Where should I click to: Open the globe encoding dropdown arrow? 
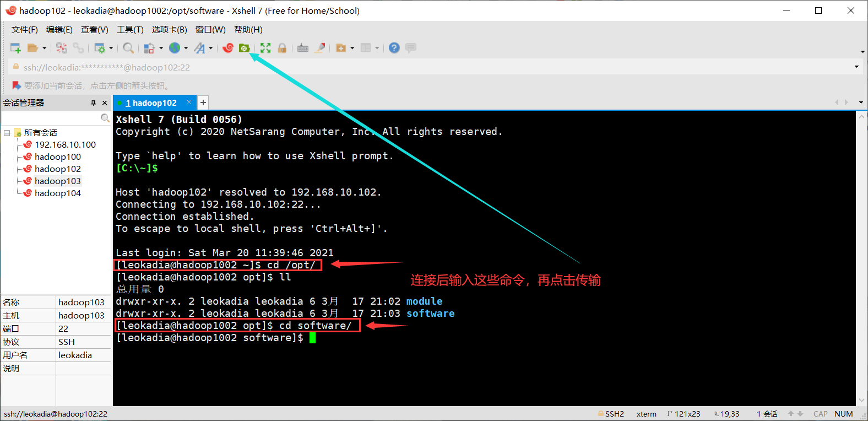point(186,48)
